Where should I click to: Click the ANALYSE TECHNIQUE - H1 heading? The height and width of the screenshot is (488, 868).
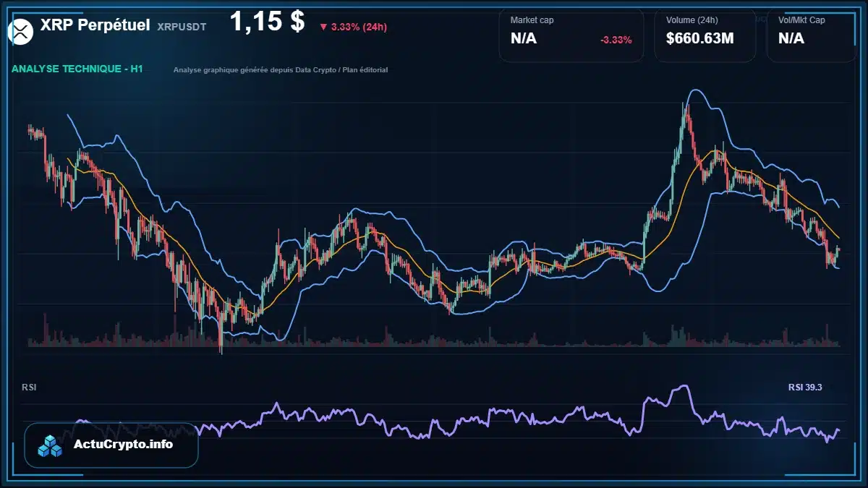77,69
